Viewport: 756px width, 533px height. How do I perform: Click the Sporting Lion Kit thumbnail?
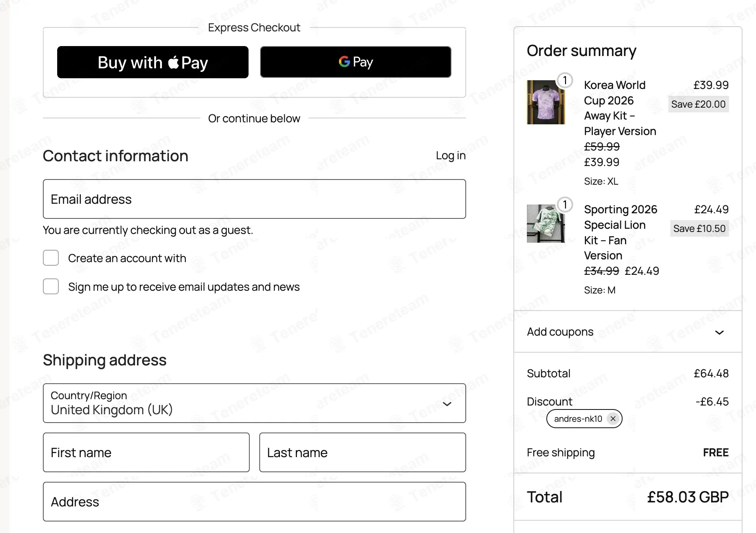tap(546, 224)
